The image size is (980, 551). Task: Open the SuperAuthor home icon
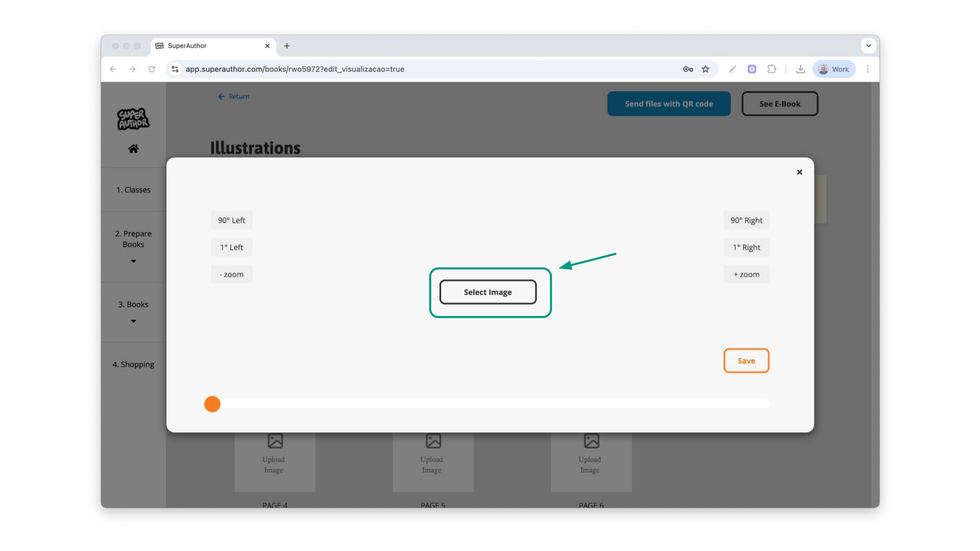click(x=133, y=149)
